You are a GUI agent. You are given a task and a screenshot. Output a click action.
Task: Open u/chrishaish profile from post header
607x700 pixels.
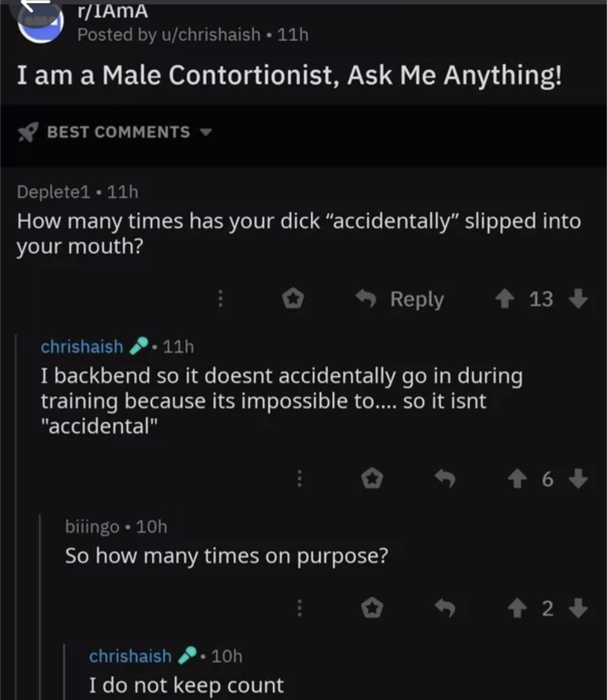tap(211, 35)
